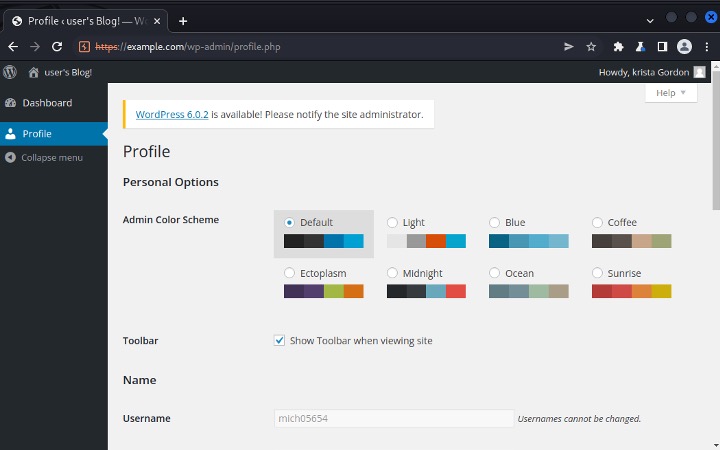The width and height of the screenshot is (720, 450).
Task: Select the Midnight admin color scheme
Action: 393,273
